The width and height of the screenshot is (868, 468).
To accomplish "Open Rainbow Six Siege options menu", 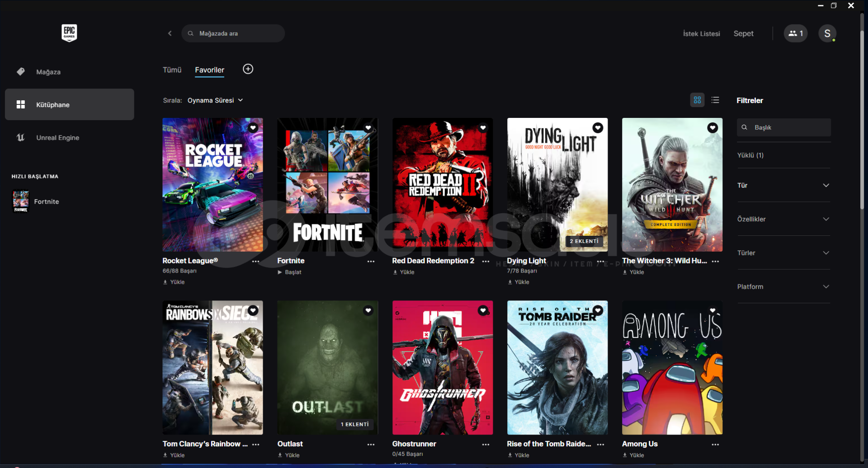I will click(256, 444).
